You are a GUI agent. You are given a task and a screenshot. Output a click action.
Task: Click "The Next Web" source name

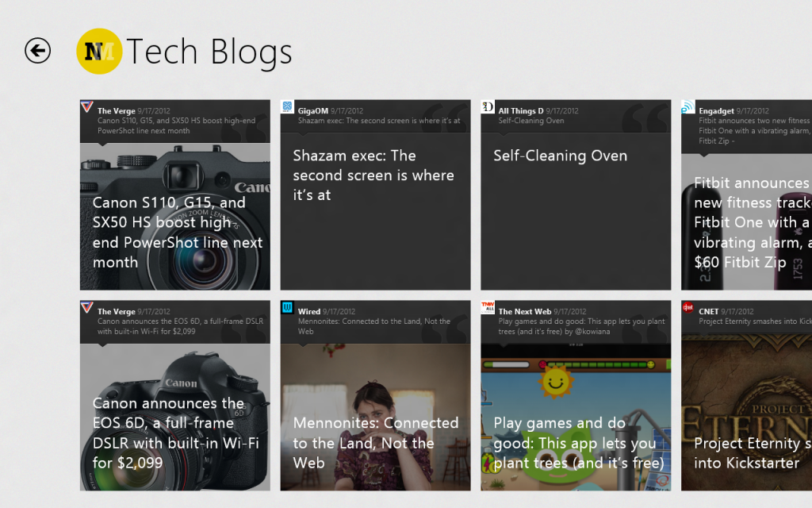coord(525,311)
